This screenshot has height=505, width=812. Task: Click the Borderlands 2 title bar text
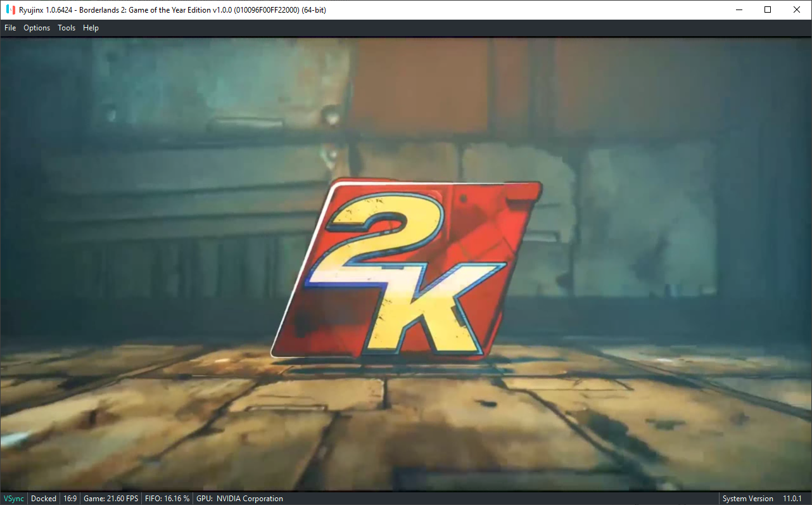(171, 10)
